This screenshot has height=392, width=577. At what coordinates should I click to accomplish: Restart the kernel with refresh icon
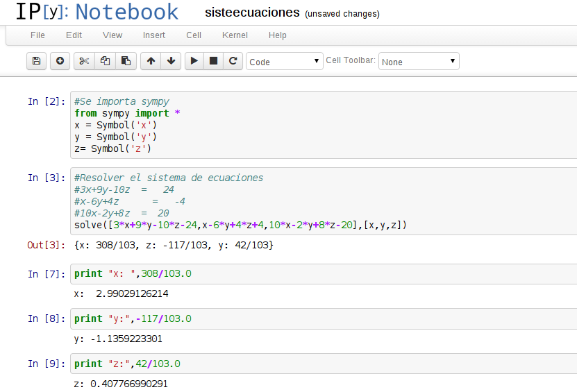[x=233, y=61]
